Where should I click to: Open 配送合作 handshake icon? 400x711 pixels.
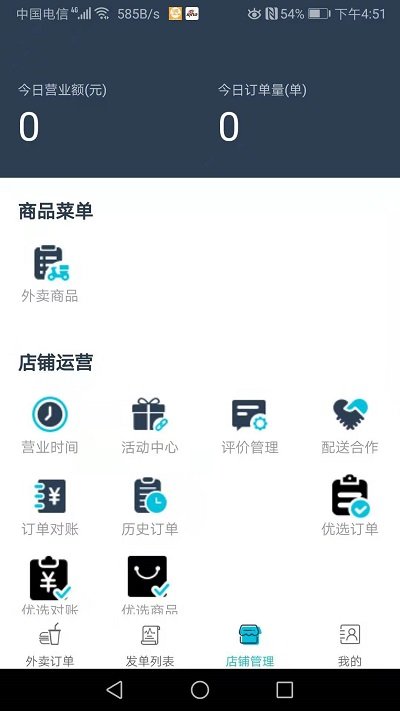point(350,414)
